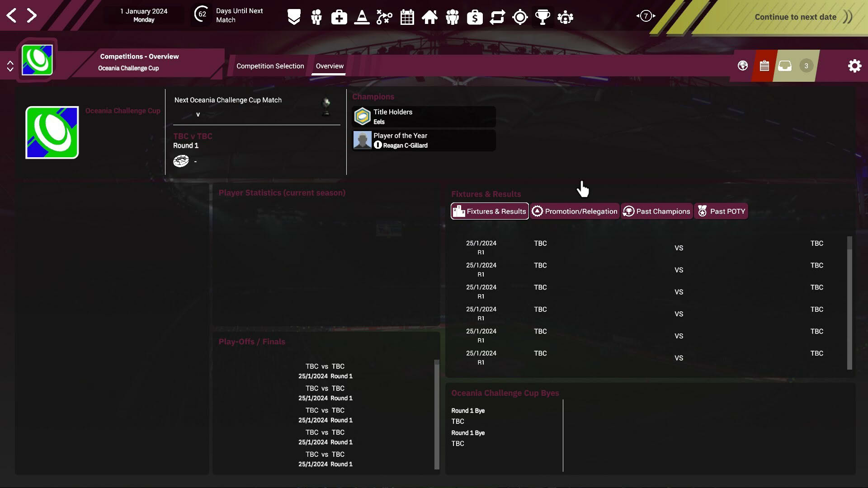Click the inbox count badge 3
Image resolution: width=868 pixels, height=488 pixels.
point(806,66)
